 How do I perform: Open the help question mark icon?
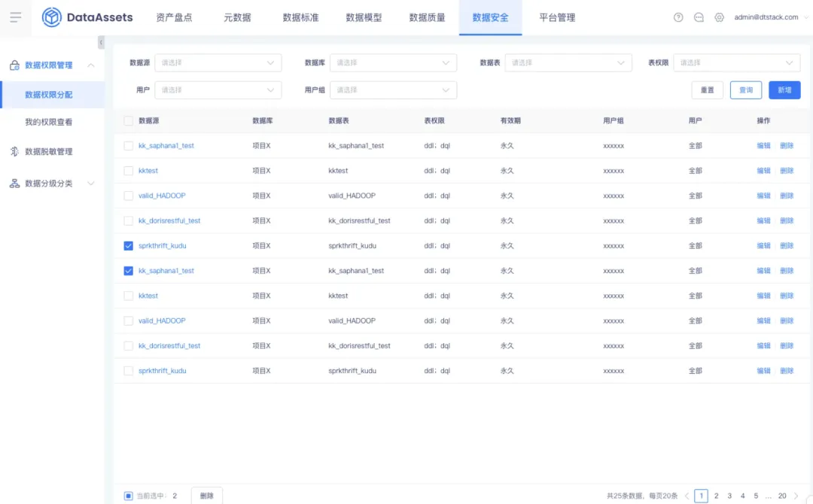coord(678,17)
